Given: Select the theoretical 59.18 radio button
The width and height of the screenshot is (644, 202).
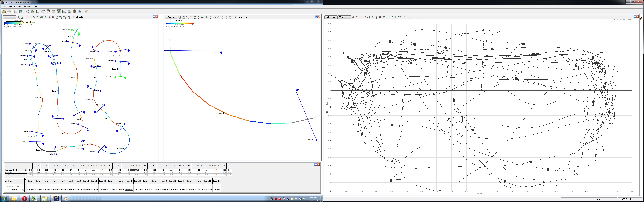Looking at the screenshot, I should tap(25, 170).
